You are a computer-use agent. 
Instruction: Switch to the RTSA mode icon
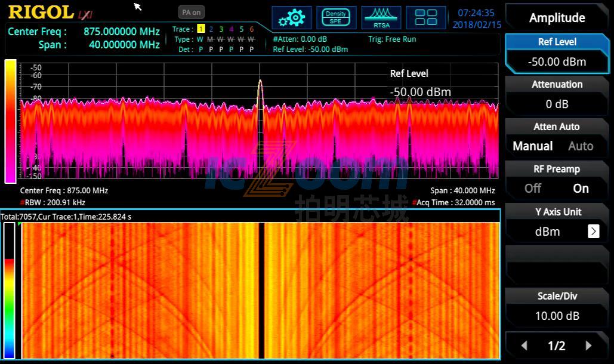click(381, 18)
